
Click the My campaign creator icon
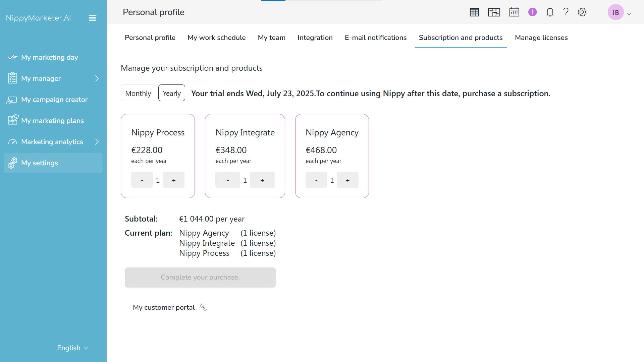point(12,100)
